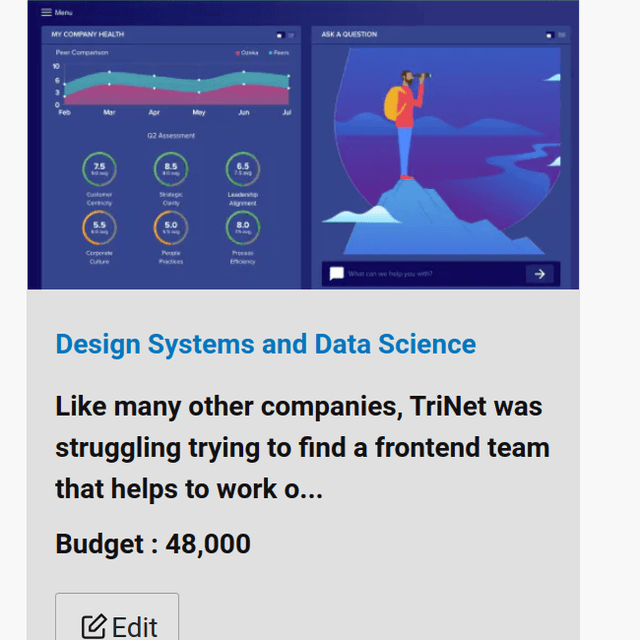Expand the My Company Health panel options
Screen dimensions: 640x640
[291, 36]
